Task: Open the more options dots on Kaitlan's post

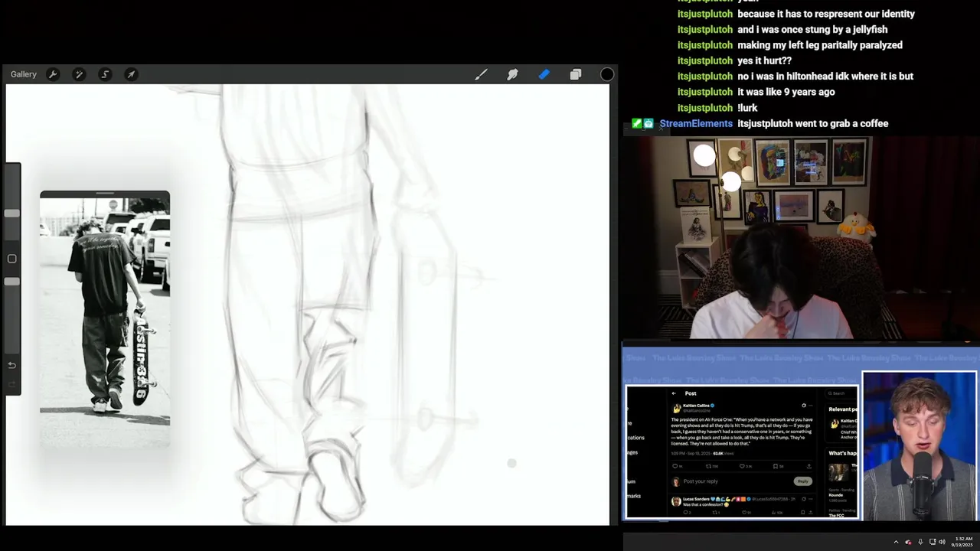Action: tap(811, 406)
